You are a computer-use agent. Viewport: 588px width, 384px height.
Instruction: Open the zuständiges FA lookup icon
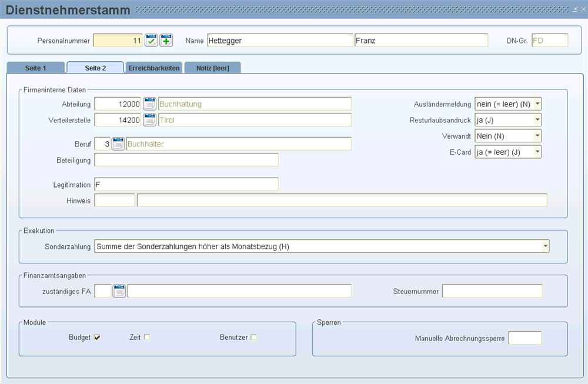pos(119,291)
